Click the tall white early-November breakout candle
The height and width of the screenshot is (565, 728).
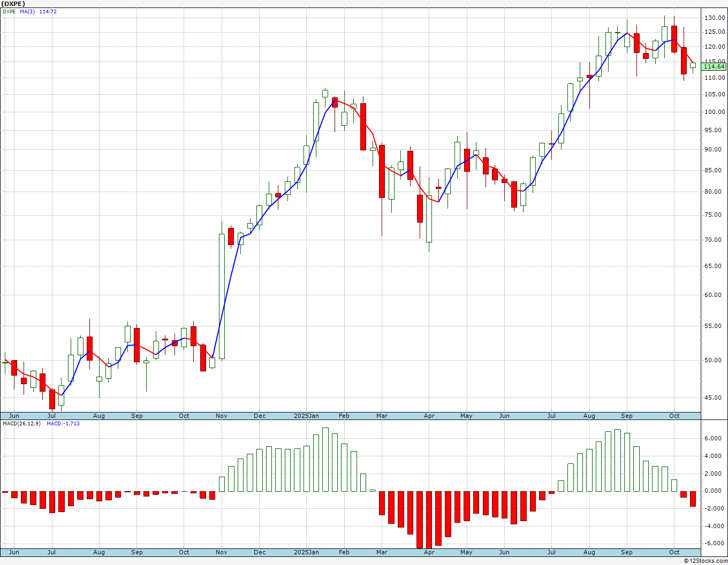pos(222,296)
